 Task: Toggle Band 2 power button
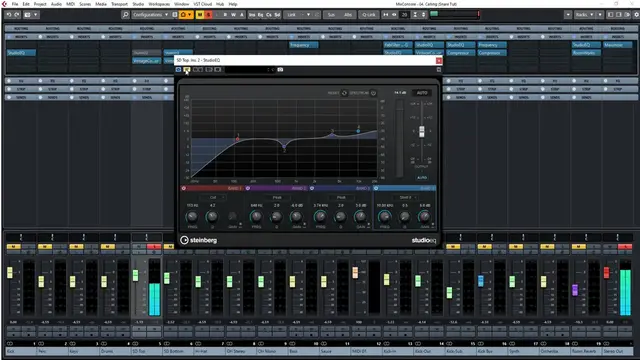click(248, 188)
